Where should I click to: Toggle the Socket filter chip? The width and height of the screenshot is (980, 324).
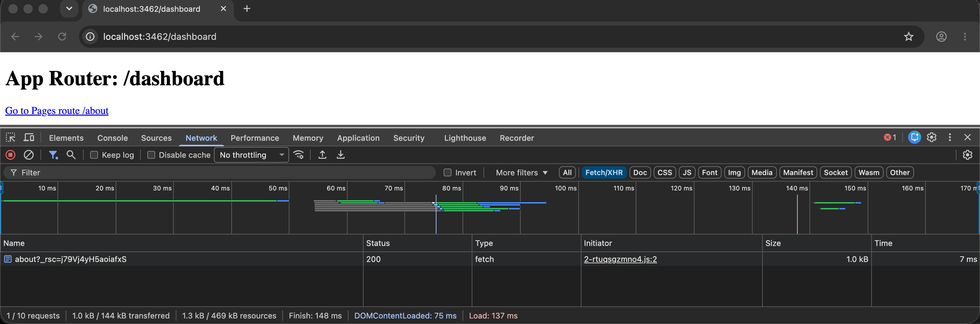(x=835, y=172)
